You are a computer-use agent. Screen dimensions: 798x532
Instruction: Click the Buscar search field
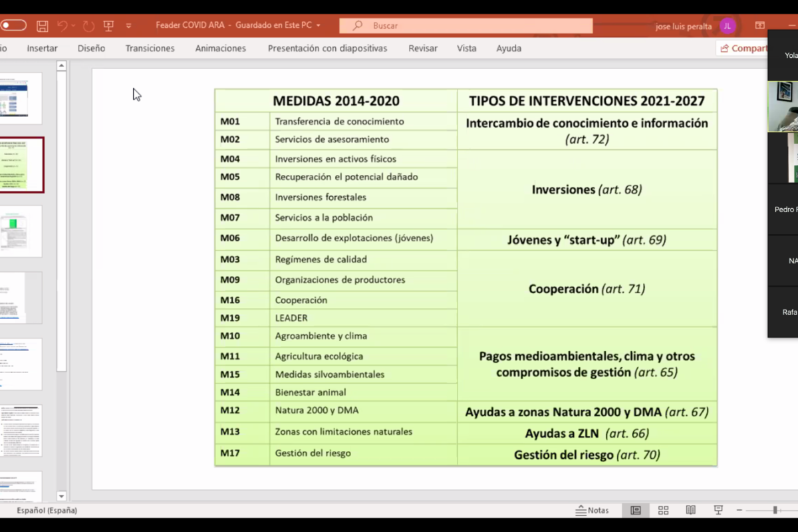click(x=465, y=25)
